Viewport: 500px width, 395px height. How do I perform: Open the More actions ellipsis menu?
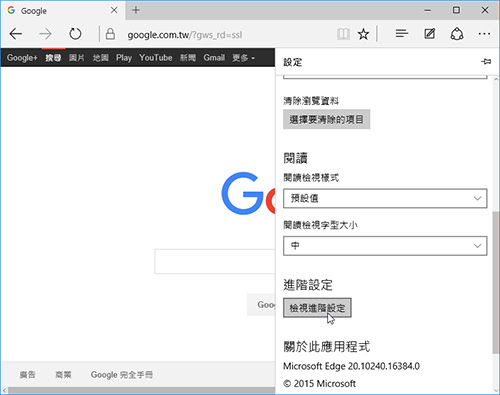coord(484,34)
